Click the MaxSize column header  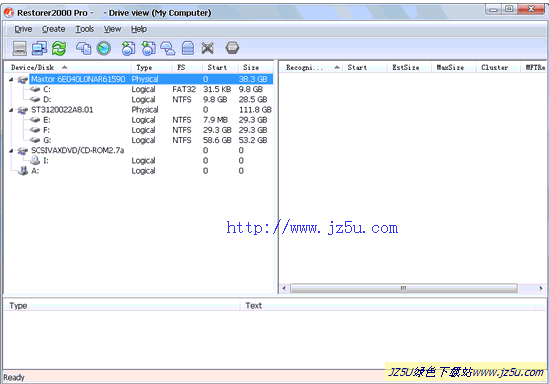[x=453, y=67]
